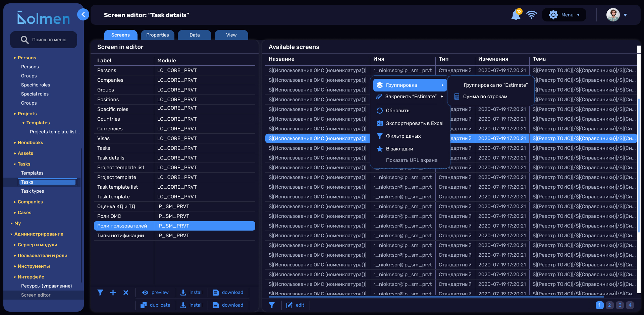Switch to the View tab

[231, 35]
